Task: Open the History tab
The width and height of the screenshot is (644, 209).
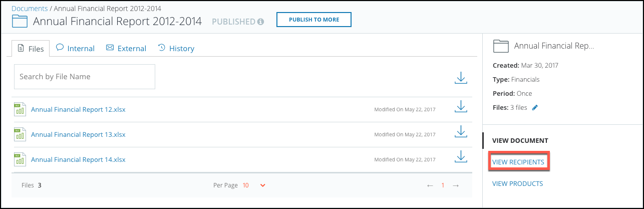Action: pyautogui.click(x=176, y=48)
